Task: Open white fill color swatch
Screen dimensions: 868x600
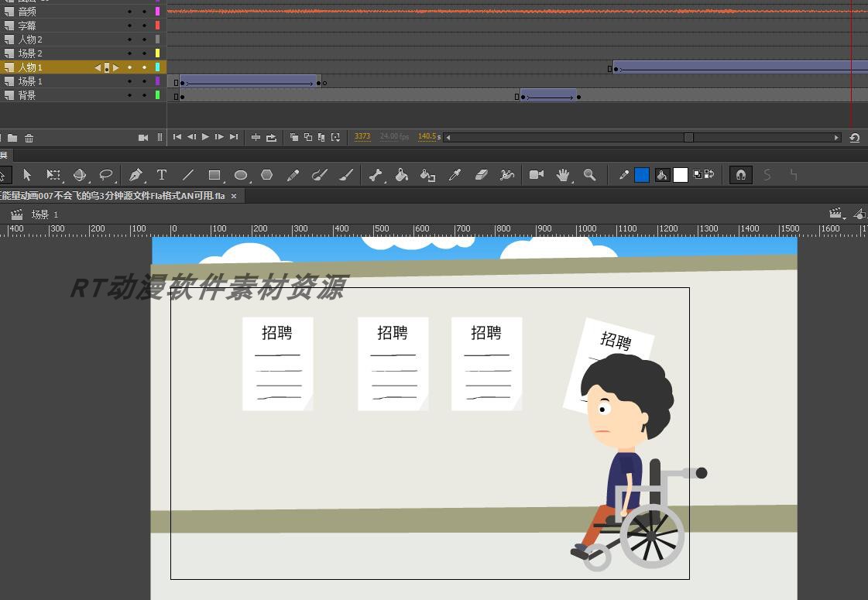Action: click(x=681, y=175)
